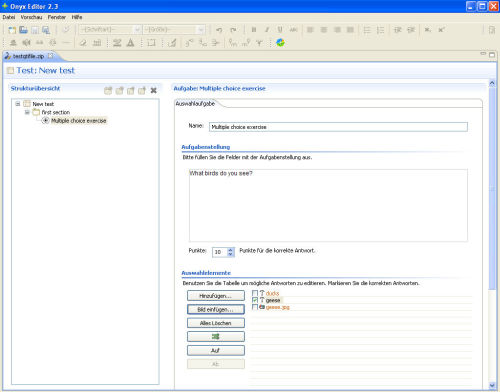Screen dimensions: 500x392
Task: Click the Open file toolbar icon
Action: (x=23, y=30)
